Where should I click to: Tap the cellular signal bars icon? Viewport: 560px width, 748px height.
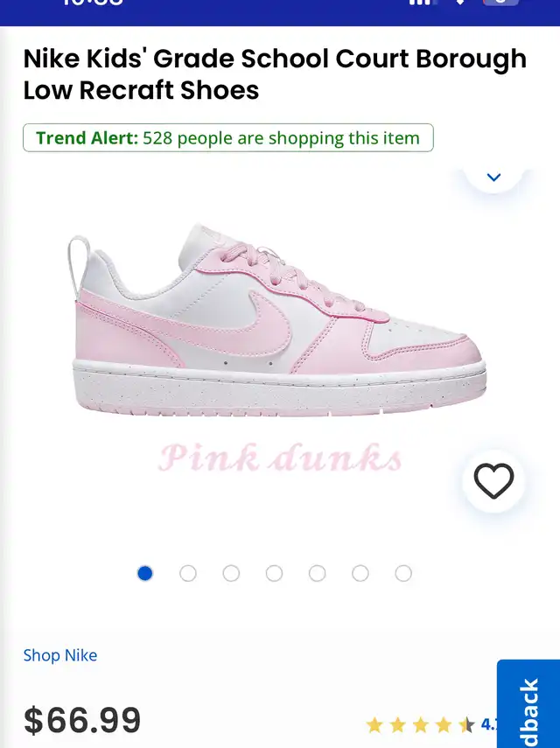[x=420, y=3]
